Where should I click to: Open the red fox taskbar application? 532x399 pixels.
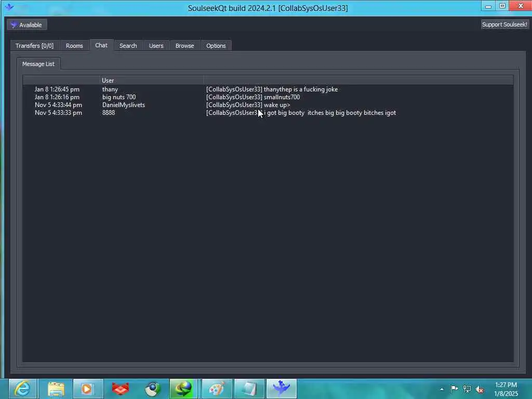coord(121,389)
